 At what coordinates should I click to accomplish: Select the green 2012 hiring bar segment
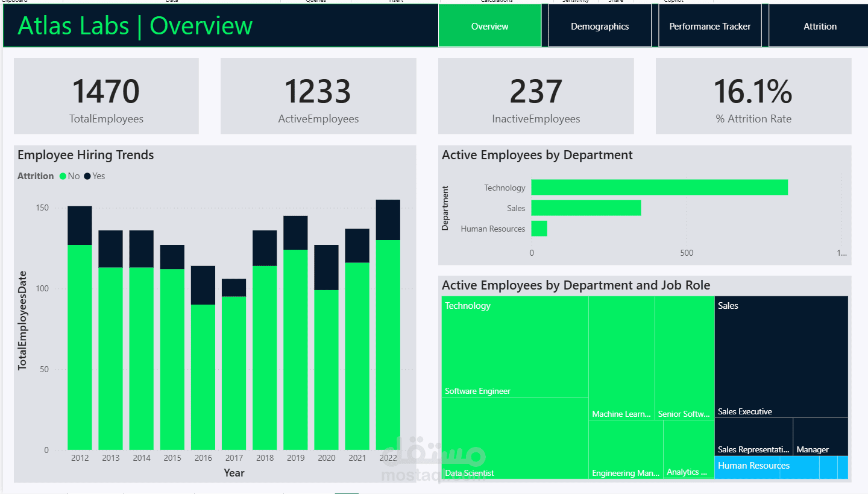click(80, 347)
